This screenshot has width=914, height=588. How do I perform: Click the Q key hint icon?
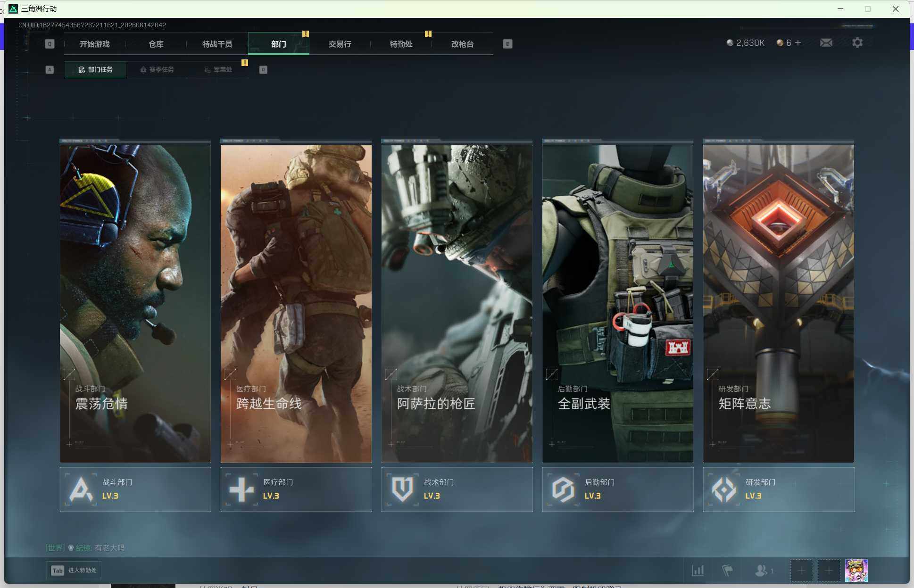point(50,44)
